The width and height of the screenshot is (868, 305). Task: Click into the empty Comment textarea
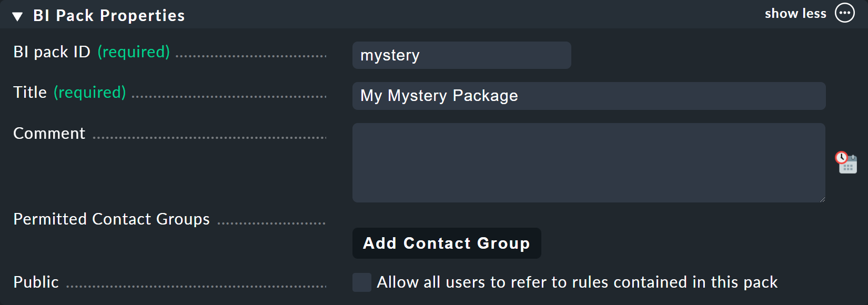(588, 162)
